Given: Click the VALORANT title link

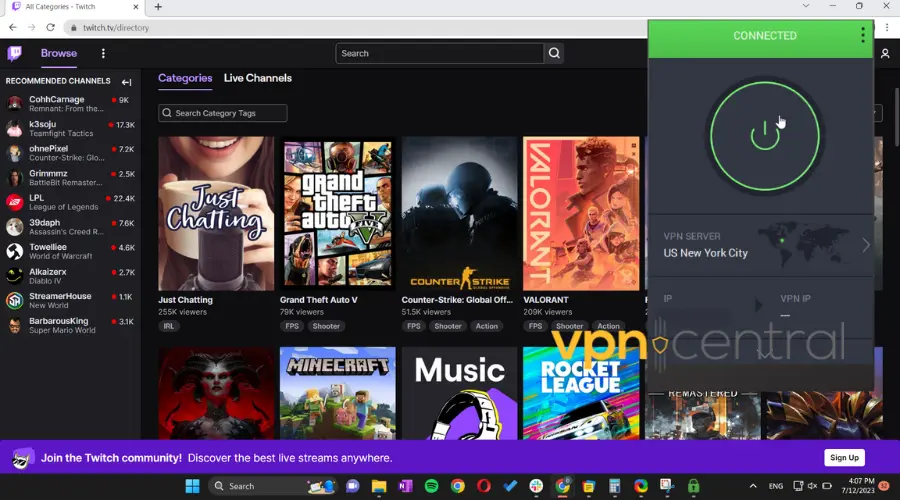Looking at the screenshot, I should point(546,300).
